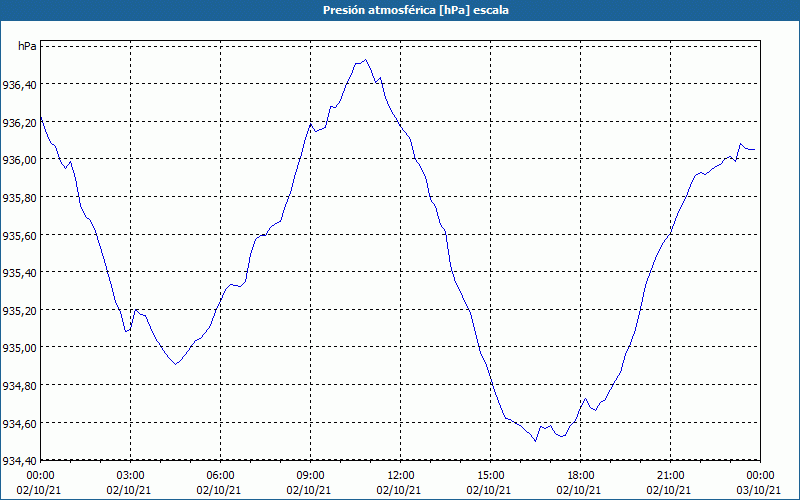Select the 936,00 y-axis value
This screenshot has height=500, width=800.
click(19, 160)
